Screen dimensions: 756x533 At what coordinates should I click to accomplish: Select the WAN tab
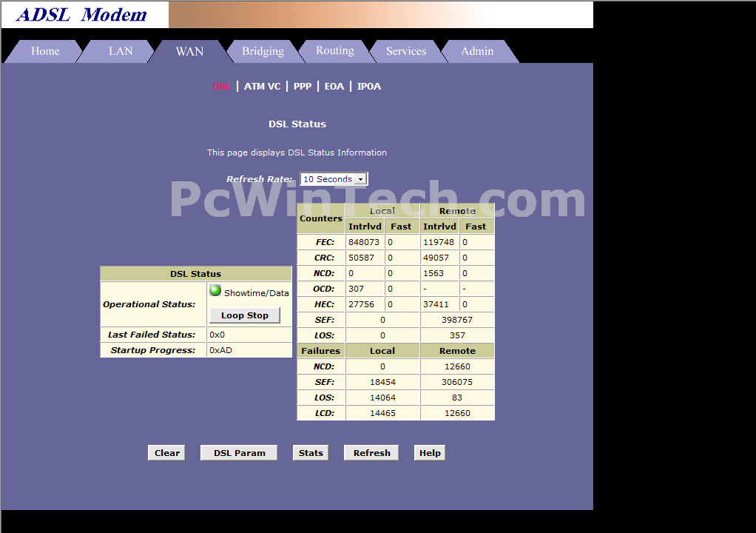[x=189, y=51]
